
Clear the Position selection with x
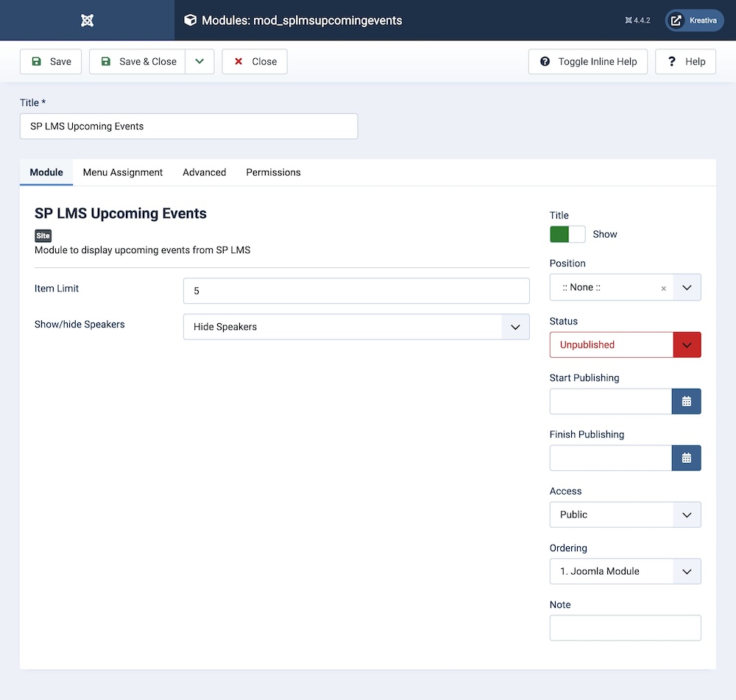point(663,289)
